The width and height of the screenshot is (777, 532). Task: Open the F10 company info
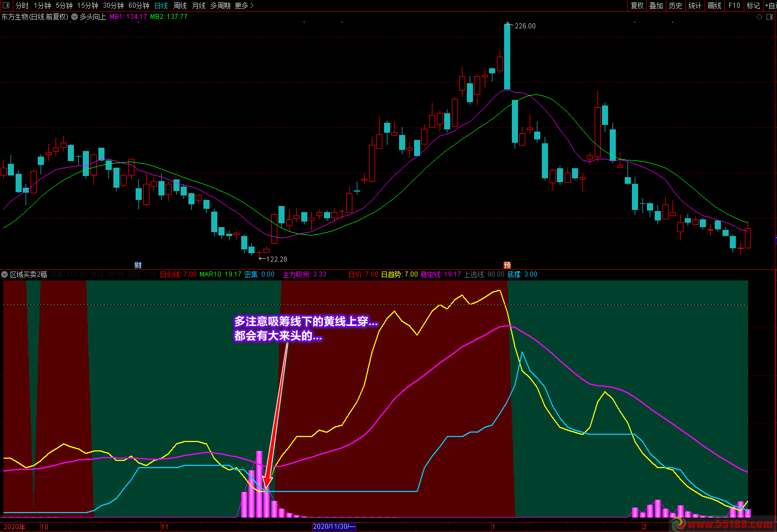click(x=734, y=6)
